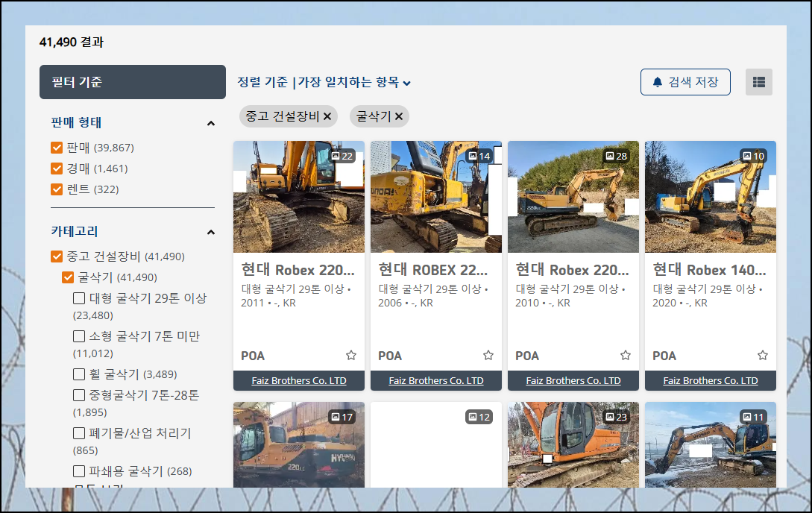The width and height of the screenshot is (812, 513).
Task: Open the 2011 현대 Robex 220 listing title
Action: click(298, 270)
